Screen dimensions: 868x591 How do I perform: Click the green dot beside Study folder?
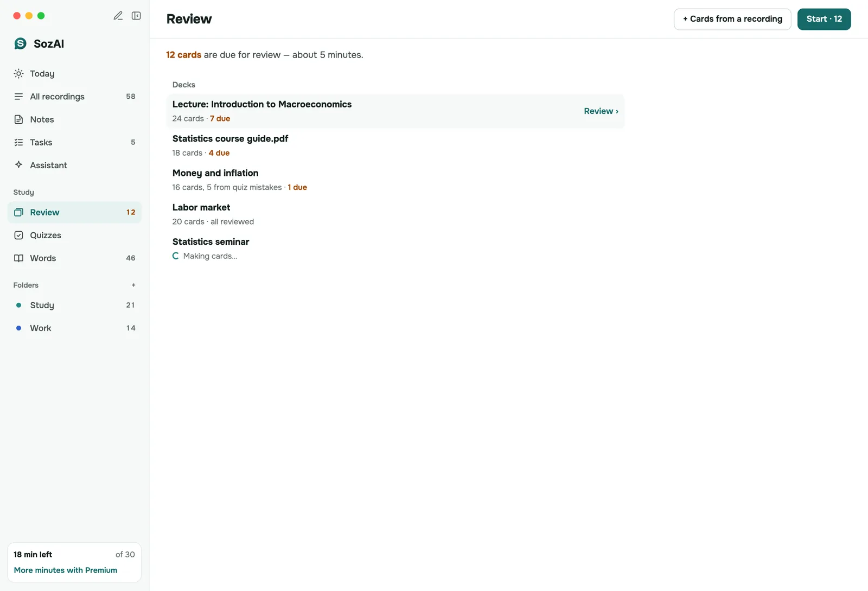[x=18, y=305]
